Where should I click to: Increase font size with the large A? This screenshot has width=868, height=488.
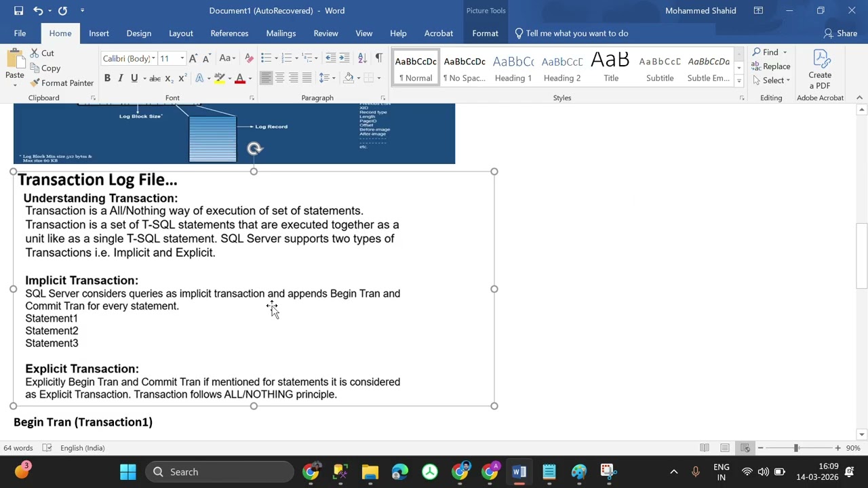193,58
